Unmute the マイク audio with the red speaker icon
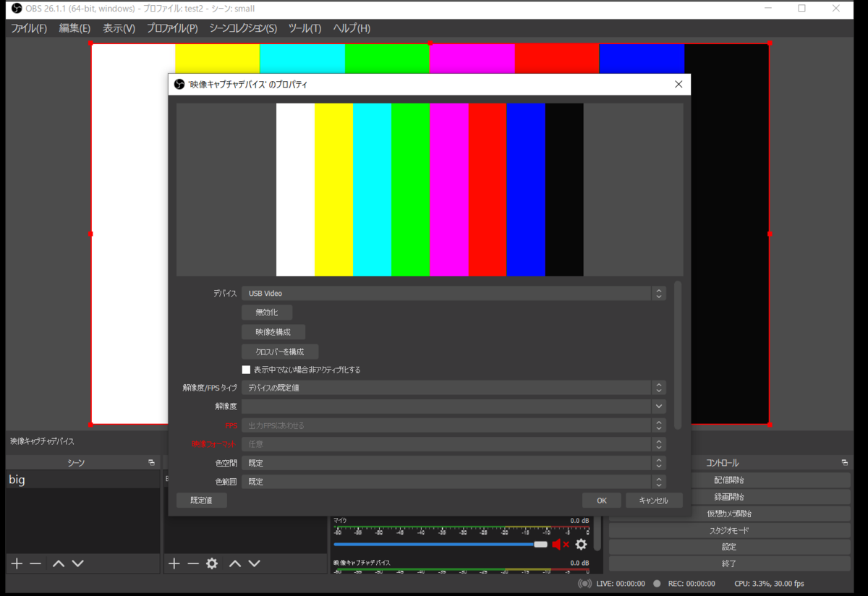Screen dimensions: 868x596 [561, 545]
